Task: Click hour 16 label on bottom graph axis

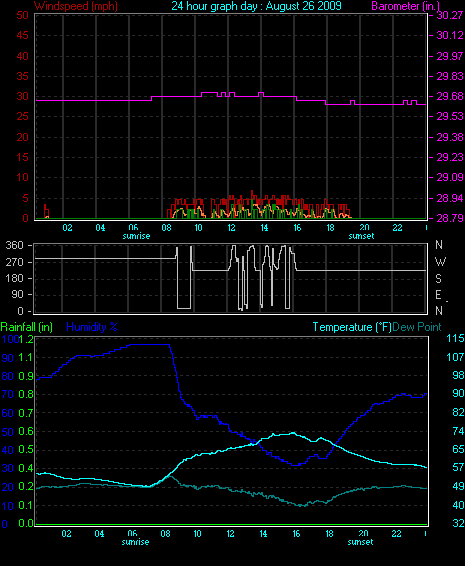Action: 296,534
